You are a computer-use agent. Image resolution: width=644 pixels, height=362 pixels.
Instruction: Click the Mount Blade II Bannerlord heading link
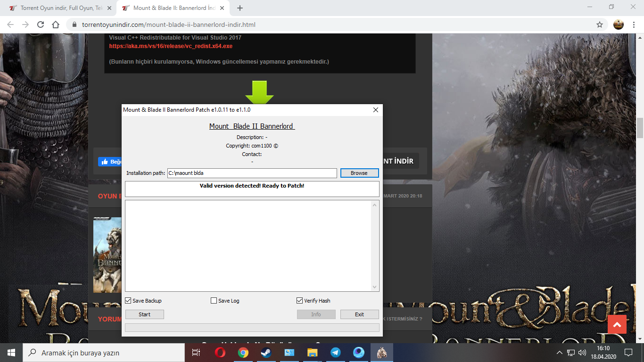[x=252, y=126]
